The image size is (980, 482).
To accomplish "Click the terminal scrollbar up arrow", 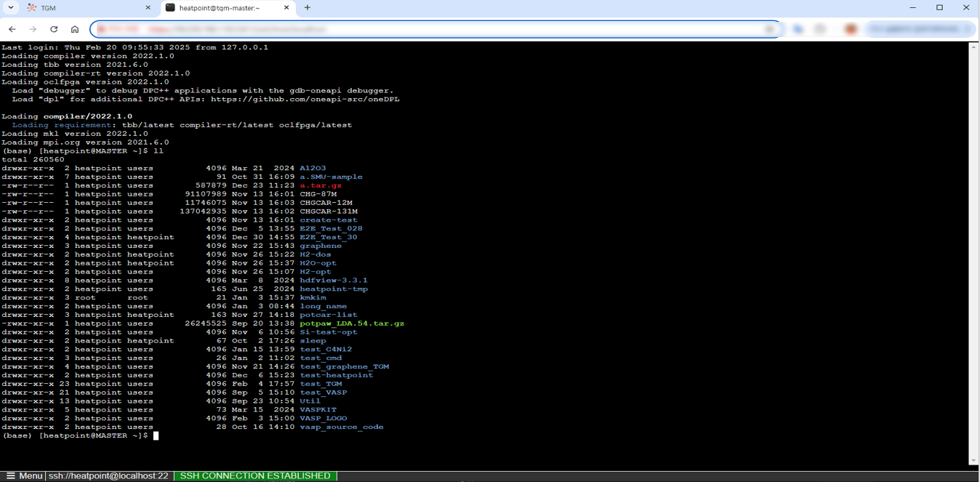I will click(973, 47).
